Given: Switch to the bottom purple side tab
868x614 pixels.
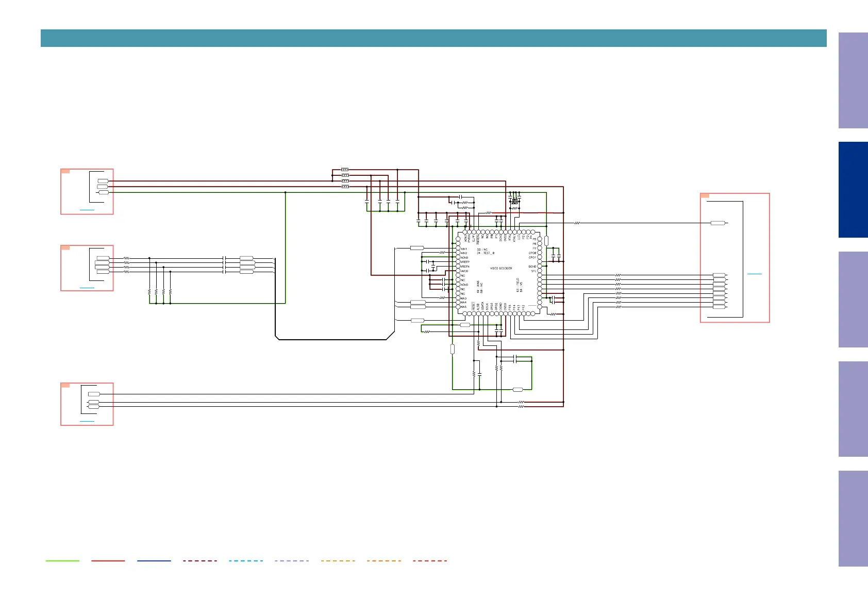Looking at the screenshot, I should click(853, 518).
